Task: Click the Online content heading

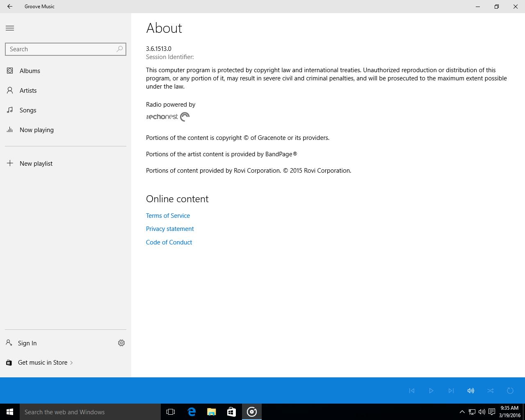Action: click(x=177, y=199)
